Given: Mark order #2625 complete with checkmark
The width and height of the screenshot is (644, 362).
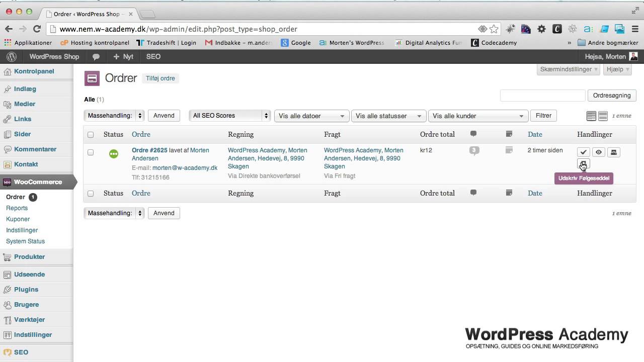Looking at the screenshot, I should (x=583, y=152).
